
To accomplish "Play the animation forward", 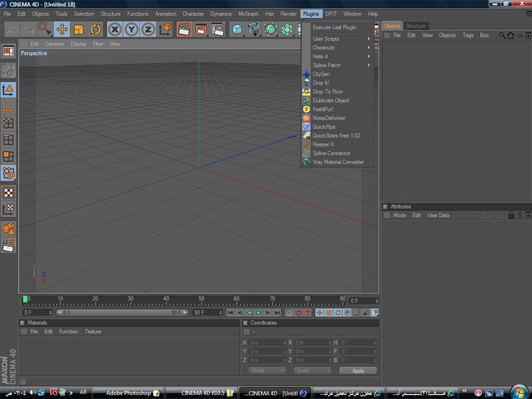I will (x=258, y=313).
